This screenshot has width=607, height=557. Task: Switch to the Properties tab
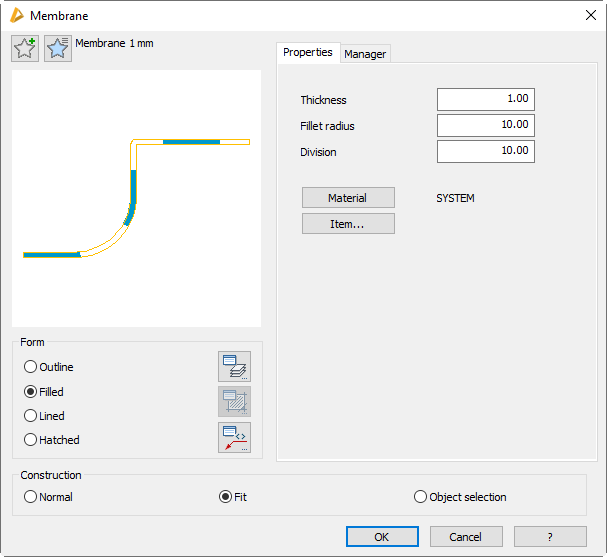[307, 53]
